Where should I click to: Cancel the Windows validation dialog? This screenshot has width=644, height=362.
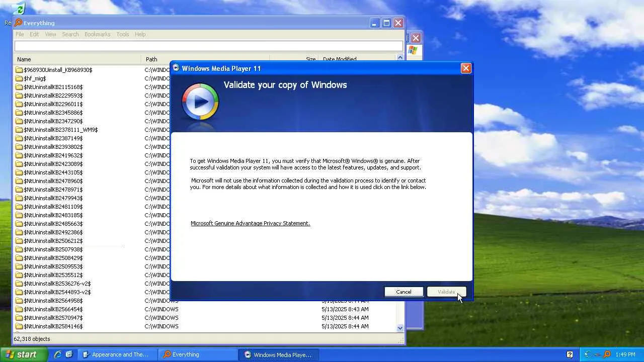(x=404, y=292)
